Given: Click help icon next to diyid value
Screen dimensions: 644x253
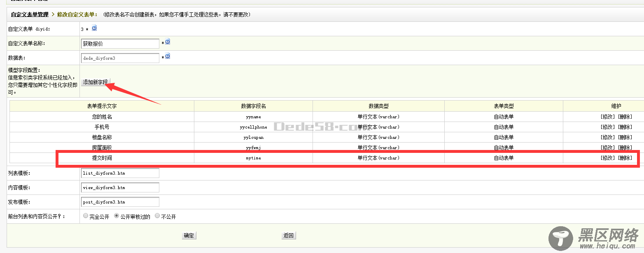Looking at the screenshot, I should [x=94, y=28].
